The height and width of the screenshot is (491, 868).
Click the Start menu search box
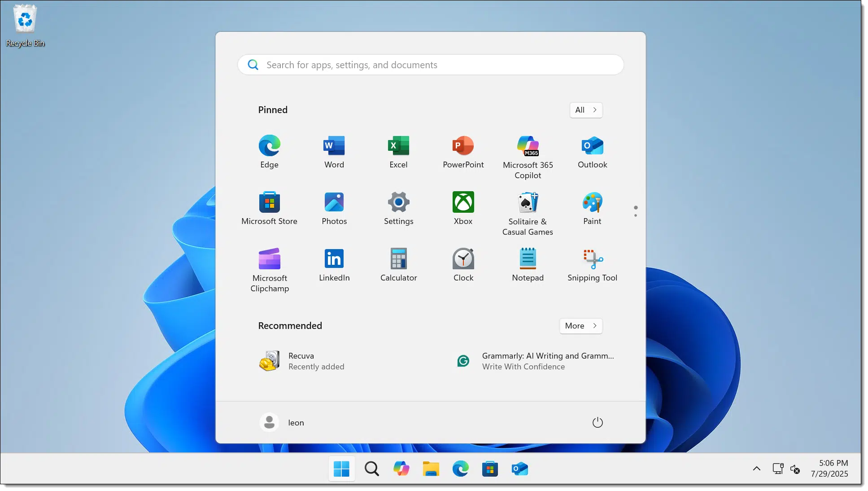(x=431, y=65)
